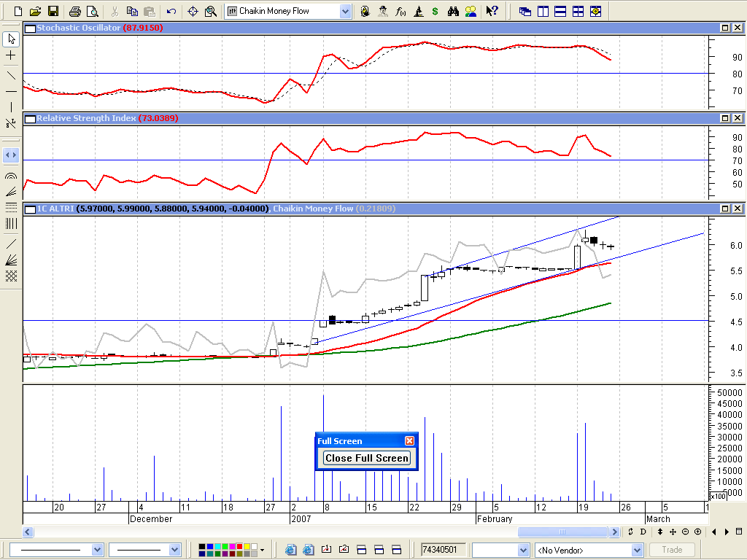
Task: Cut selection with scissors icon
Action: pyautogui.click(x=115, y=11)
